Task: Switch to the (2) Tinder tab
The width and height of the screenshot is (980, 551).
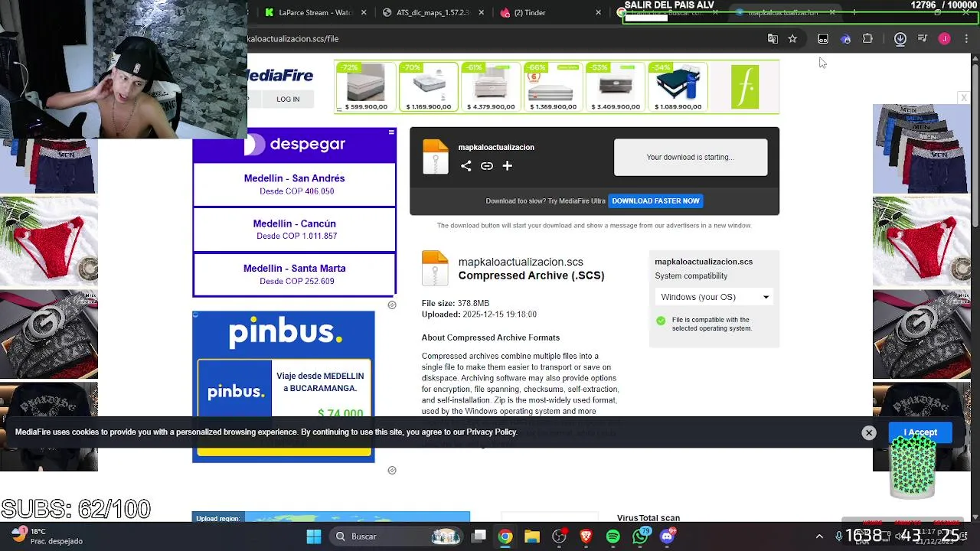Action: [x=550, y=12]
